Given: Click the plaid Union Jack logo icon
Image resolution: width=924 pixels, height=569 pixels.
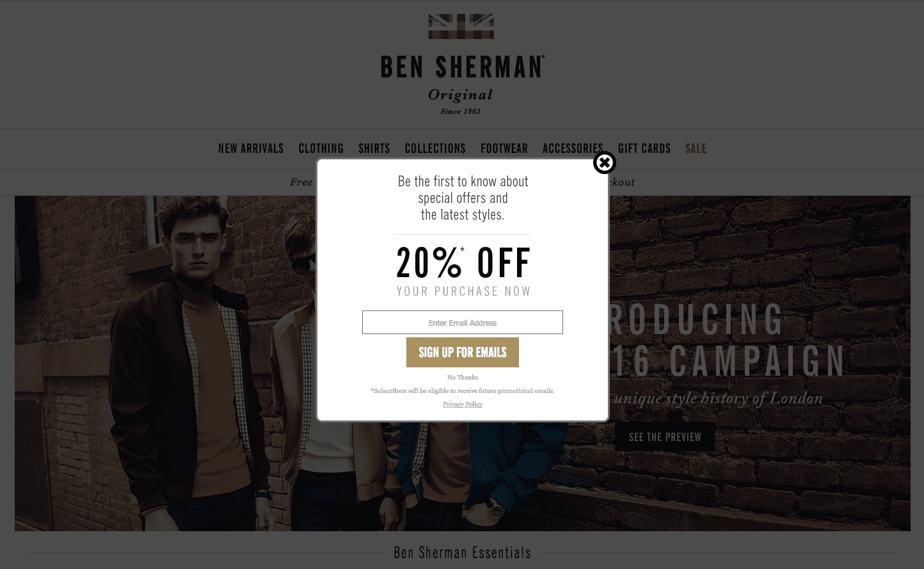Looking at the screenshot, I should click(x=461, y=26).
